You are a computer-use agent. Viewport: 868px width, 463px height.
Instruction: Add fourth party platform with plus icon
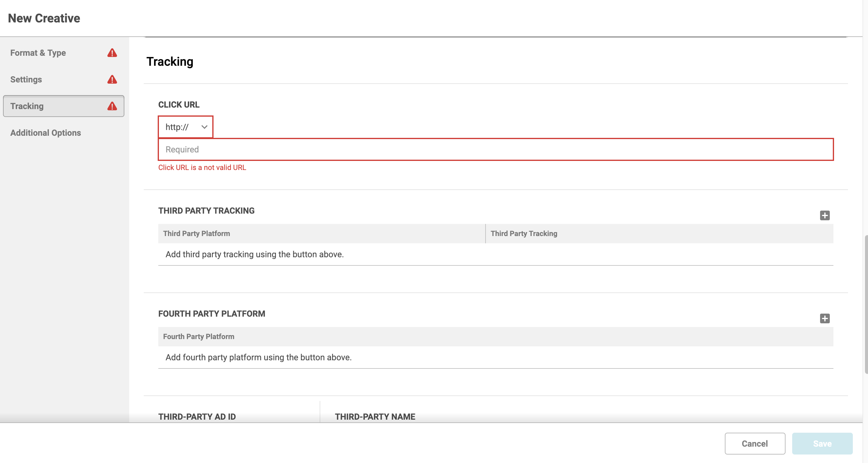825,318
